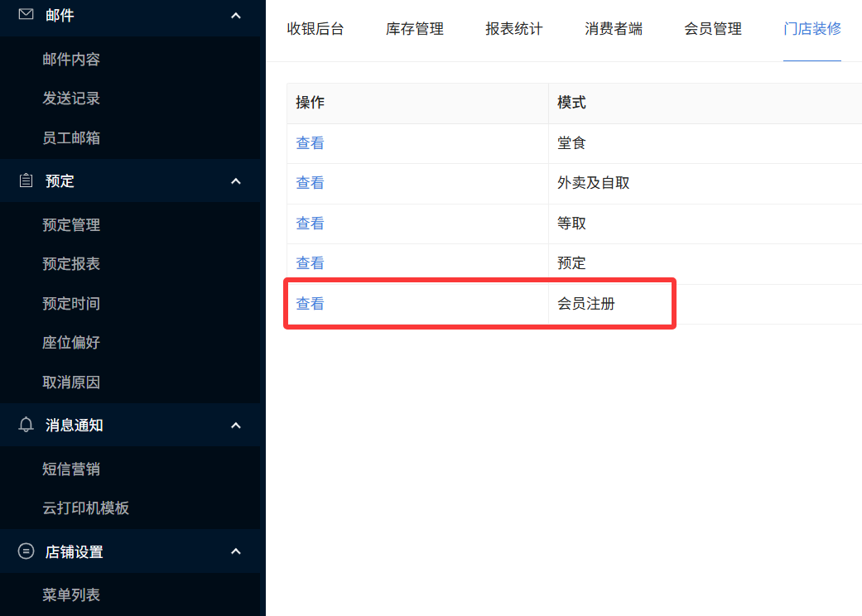Collapse the 邮件 section chevron
This screenshot has height=616, width=862.
tap(235, 16)
